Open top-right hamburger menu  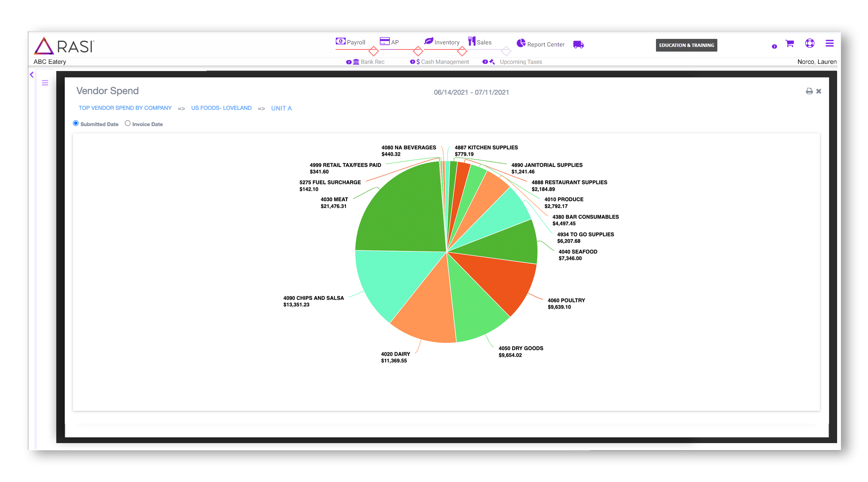pos(829,43)
